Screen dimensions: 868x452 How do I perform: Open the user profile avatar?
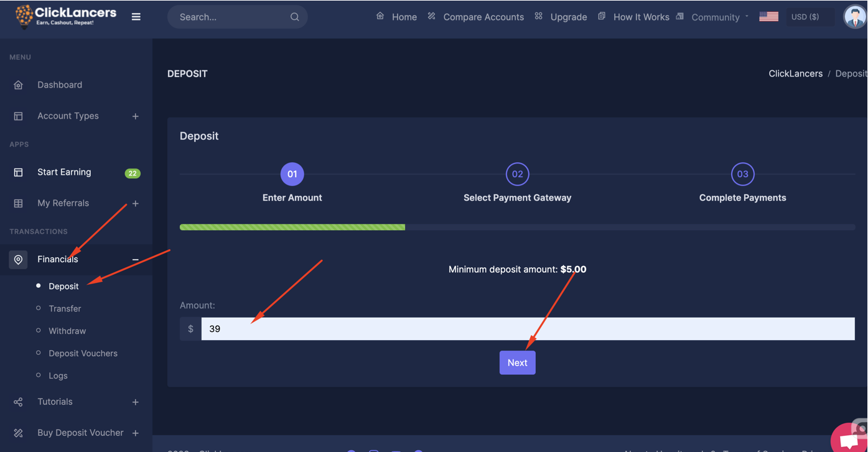[854, 17]
